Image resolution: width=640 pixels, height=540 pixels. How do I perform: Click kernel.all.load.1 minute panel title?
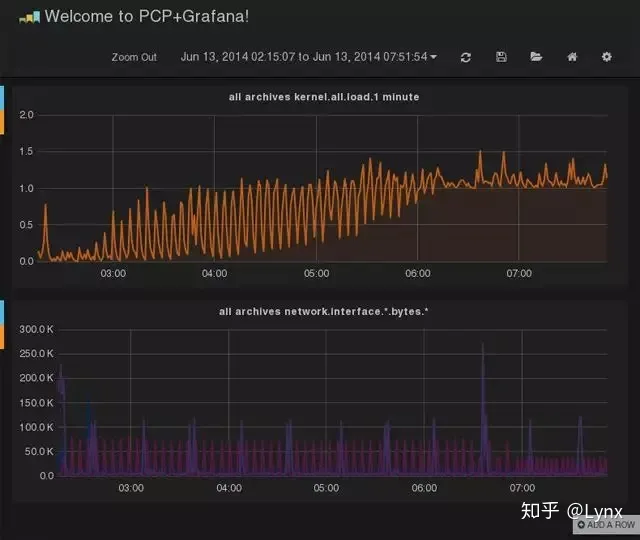324,97
